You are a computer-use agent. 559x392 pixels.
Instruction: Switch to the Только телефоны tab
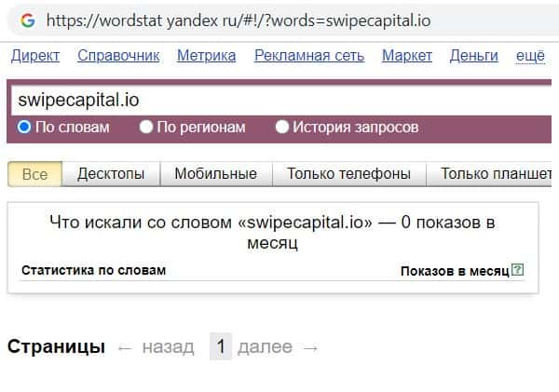coord(348,174)
